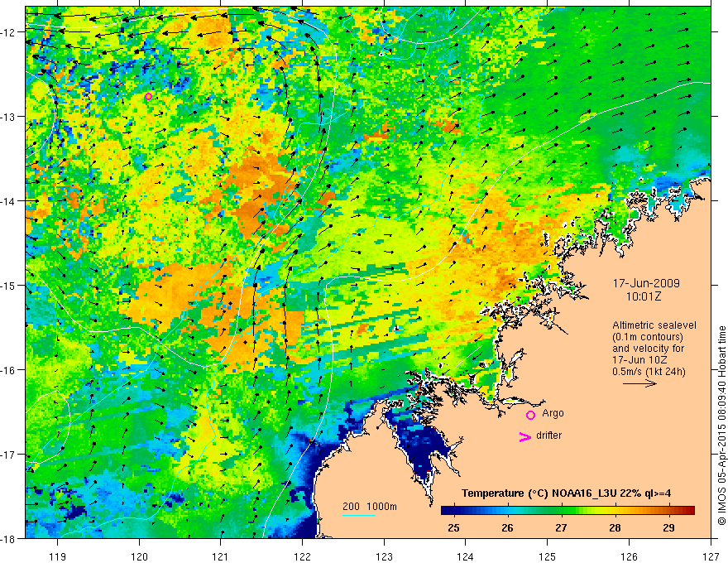The image size is (728, 563).
Task: Click the -16 latitude axis label
Action: 8,370
